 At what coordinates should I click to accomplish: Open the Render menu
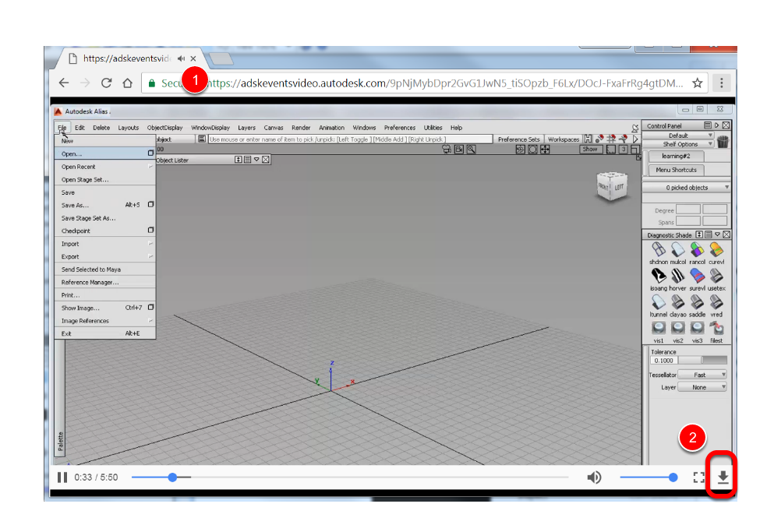(301, 128)
